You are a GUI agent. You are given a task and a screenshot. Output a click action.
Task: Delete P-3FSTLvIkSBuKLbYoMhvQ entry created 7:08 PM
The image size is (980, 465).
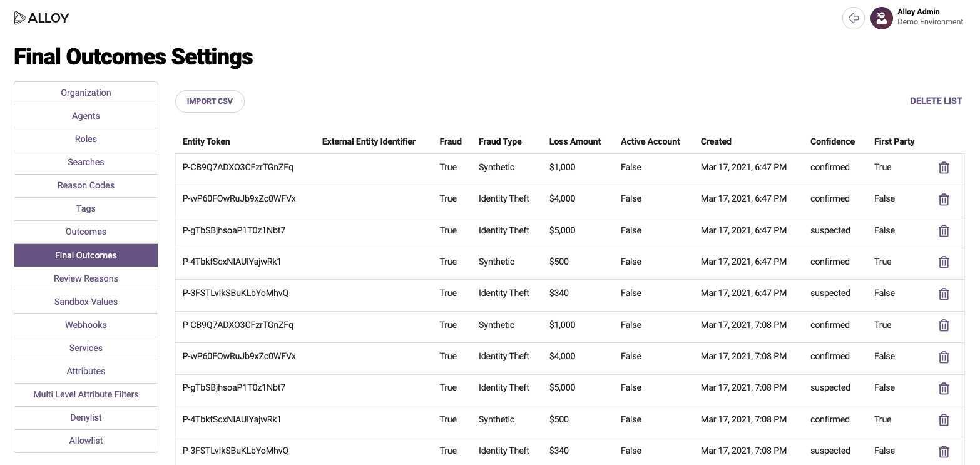(x=944, y=451)
